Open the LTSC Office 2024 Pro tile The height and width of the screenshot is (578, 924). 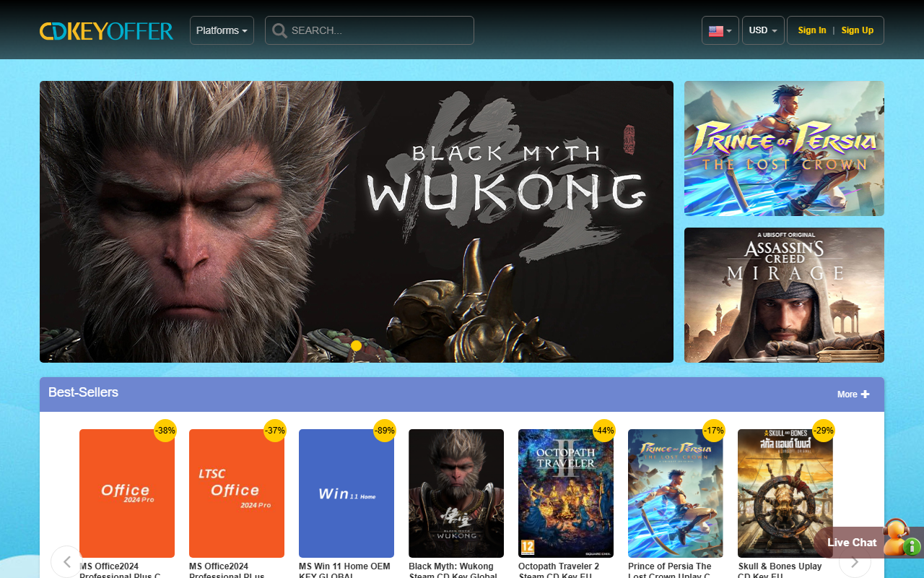coord(237,493)
